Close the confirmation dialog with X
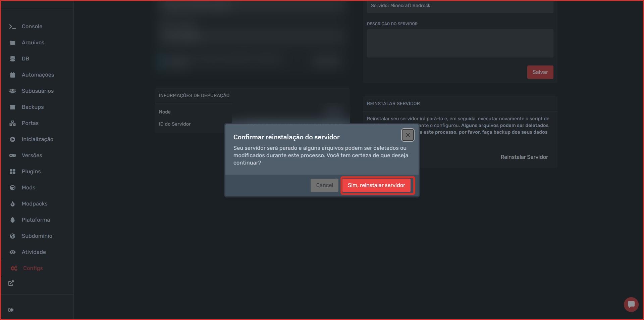Image resolution: width=644 pixels, height=320 pixels. tap(408, 135)
